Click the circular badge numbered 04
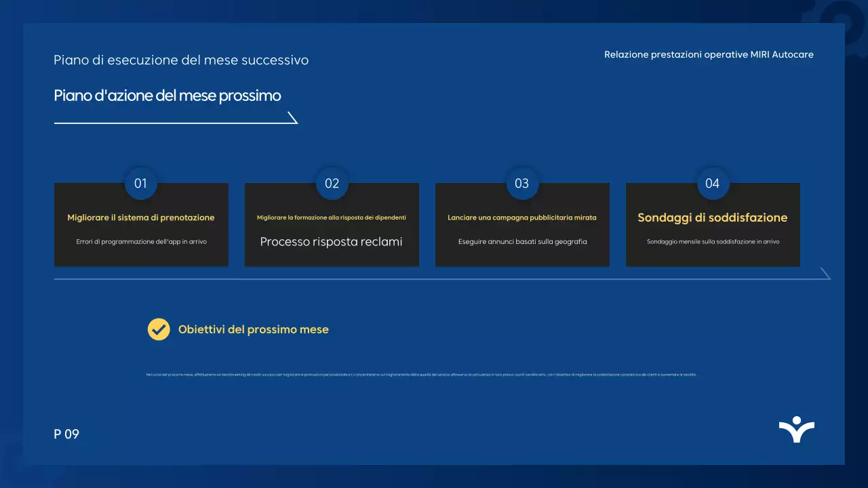Image resolution: width=868 pixels, height=488 pixels. (x=713, y=183)
